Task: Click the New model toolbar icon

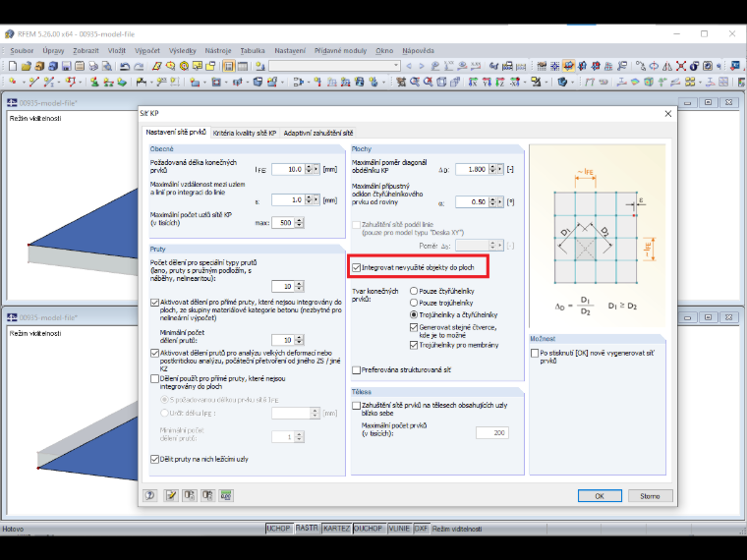Action: pos(13,66)
